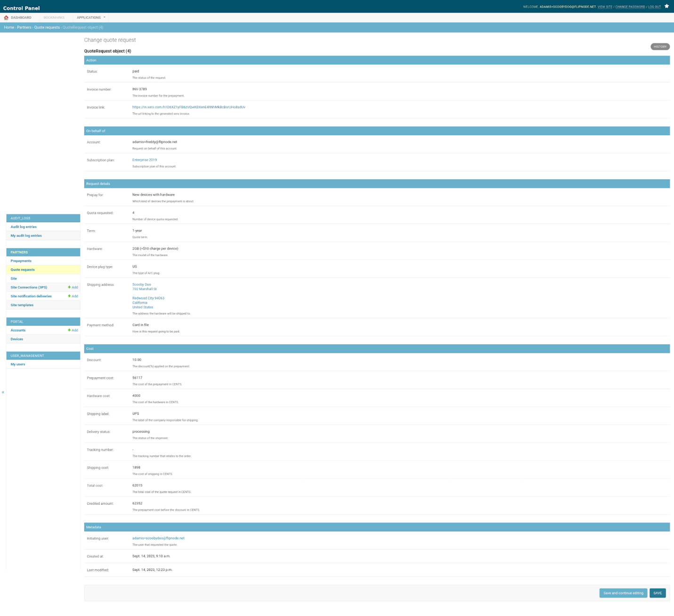This screenshot has height=616, width=674.
Task: Select Quote requests in sidebar
Action: (x=23, y=270)
